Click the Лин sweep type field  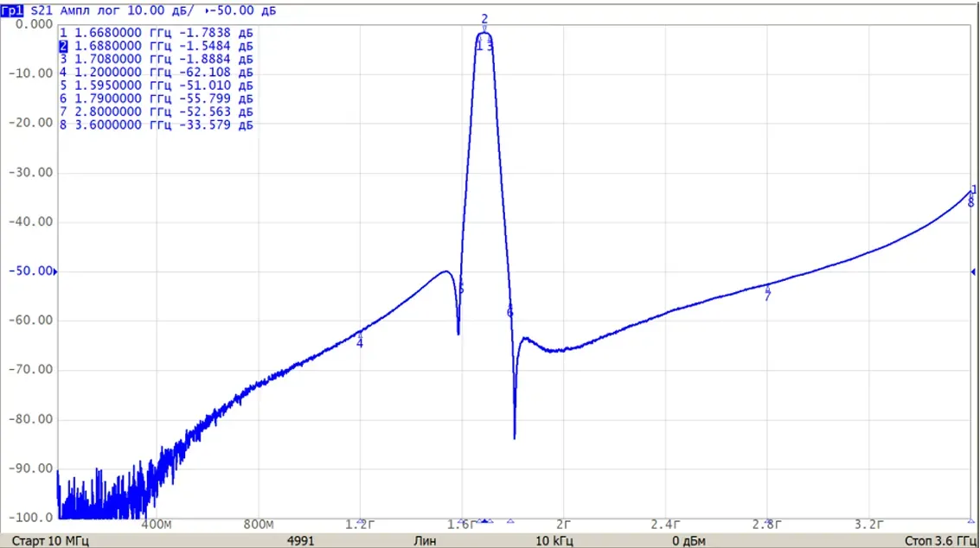click(425, 540)
